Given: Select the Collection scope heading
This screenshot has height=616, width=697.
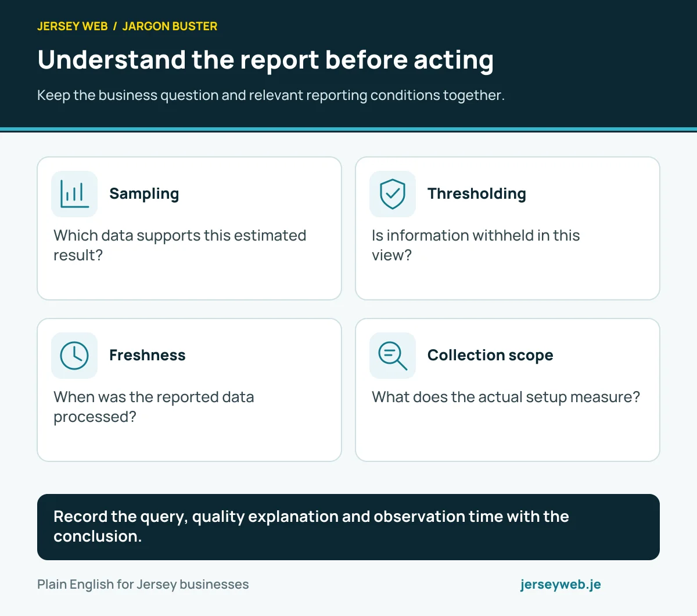Looking at the screenshot, I should pyautogui.click(x=490, y=356).
